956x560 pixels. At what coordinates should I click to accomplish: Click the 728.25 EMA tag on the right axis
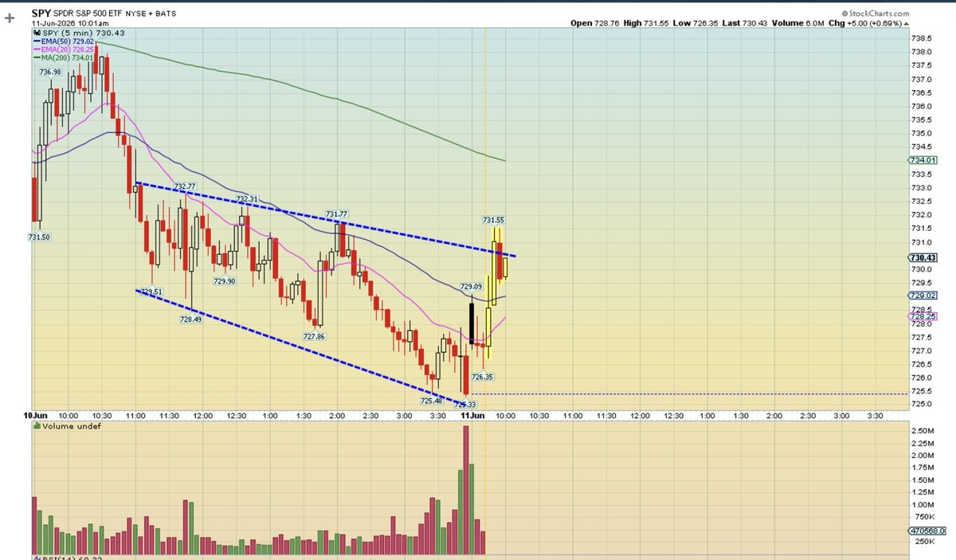922,316
